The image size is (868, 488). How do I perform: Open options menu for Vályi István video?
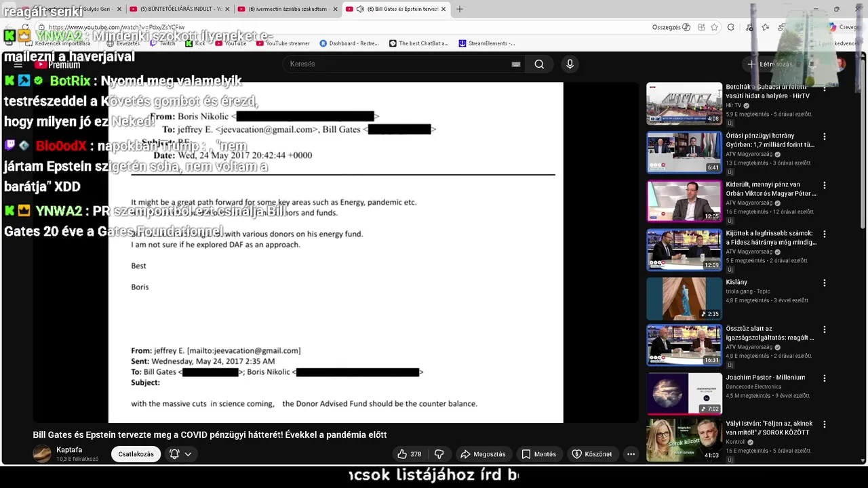click(x=825, y=424)
